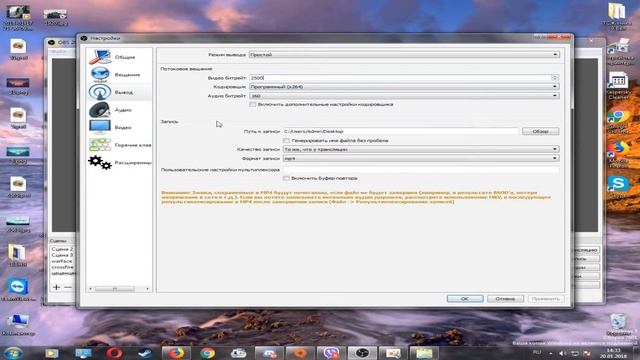Screen dimensions: 640x360
Task: Open Google Chrome from the taskbar
Action: [x=207, y=353]
